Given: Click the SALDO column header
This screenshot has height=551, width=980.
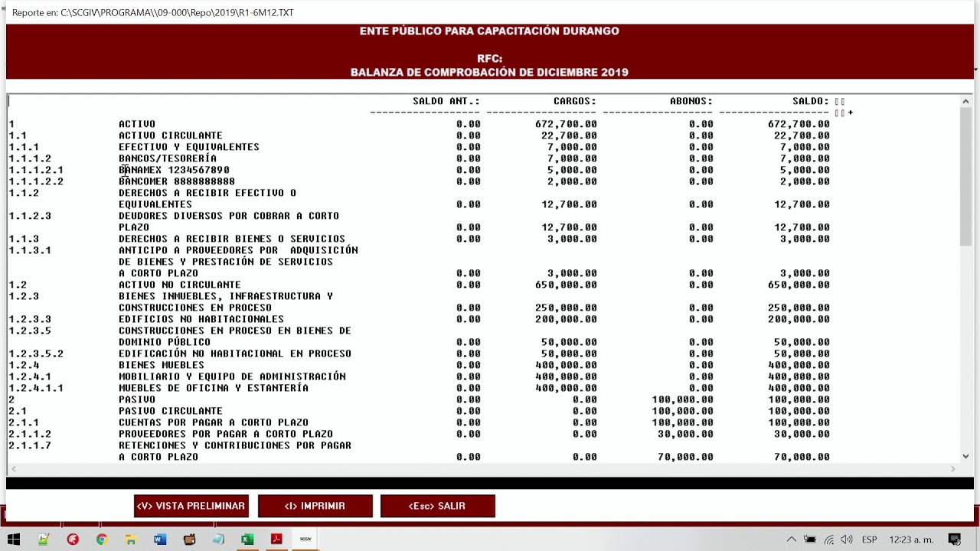Looking at the screenshot, I should pos(811,101).
